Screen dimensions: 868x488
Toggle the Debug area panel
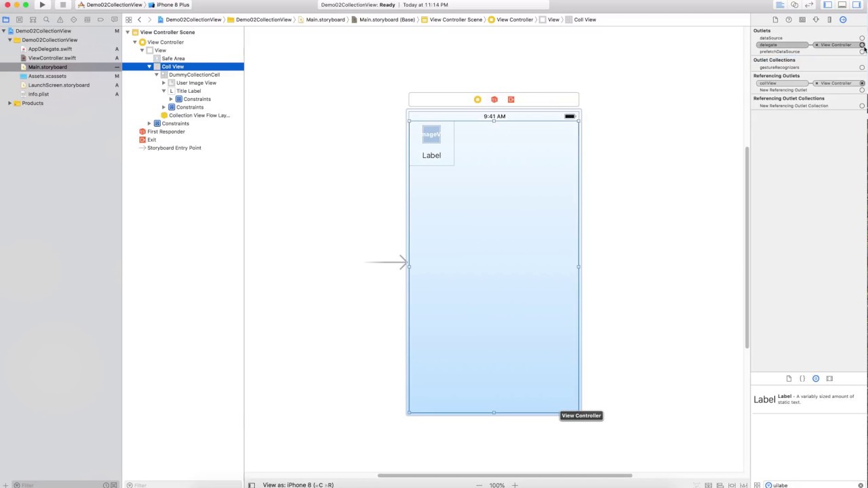(x=842, y=5)
